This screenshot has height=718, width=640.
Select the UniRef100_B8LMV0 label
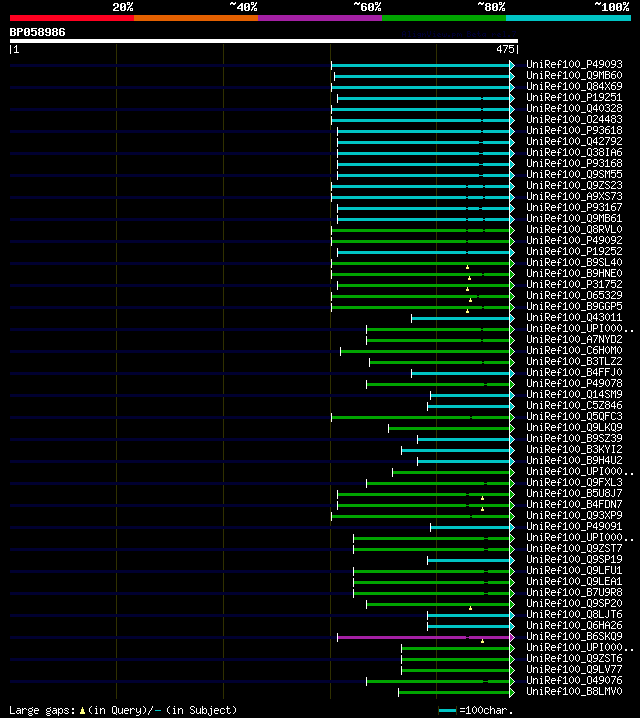click(x=574, y=691)
